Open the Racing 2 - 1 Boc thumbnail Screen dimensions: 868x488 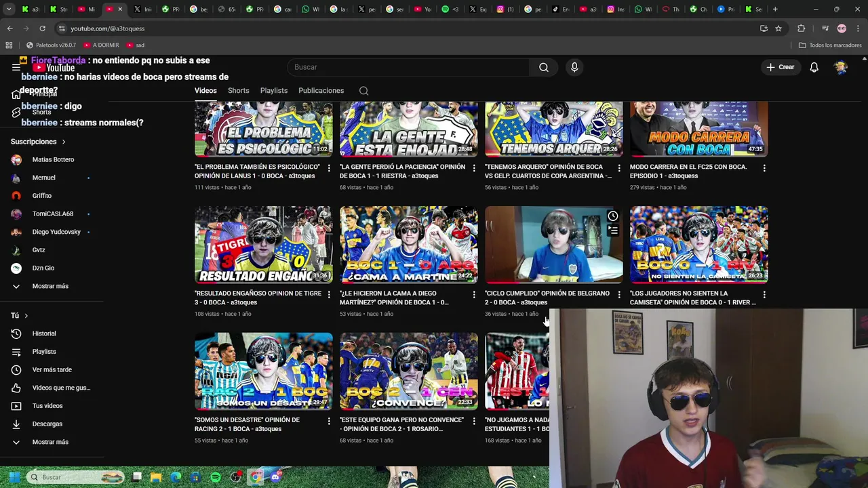[x=264, y=371]
